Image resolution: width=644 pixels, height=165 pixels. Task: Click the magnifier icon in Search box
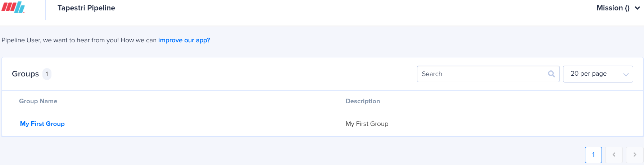coord(551,74)
